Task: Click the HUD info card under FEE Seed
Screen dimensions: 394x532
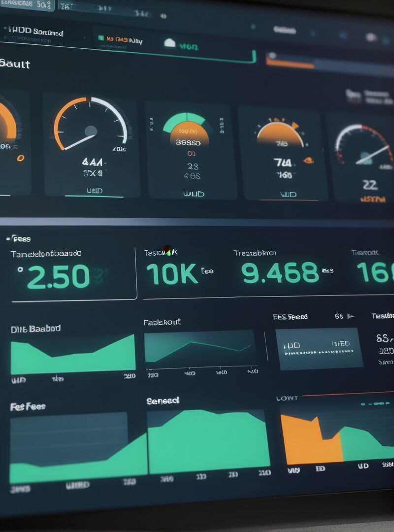Action: tap(319, 348)
